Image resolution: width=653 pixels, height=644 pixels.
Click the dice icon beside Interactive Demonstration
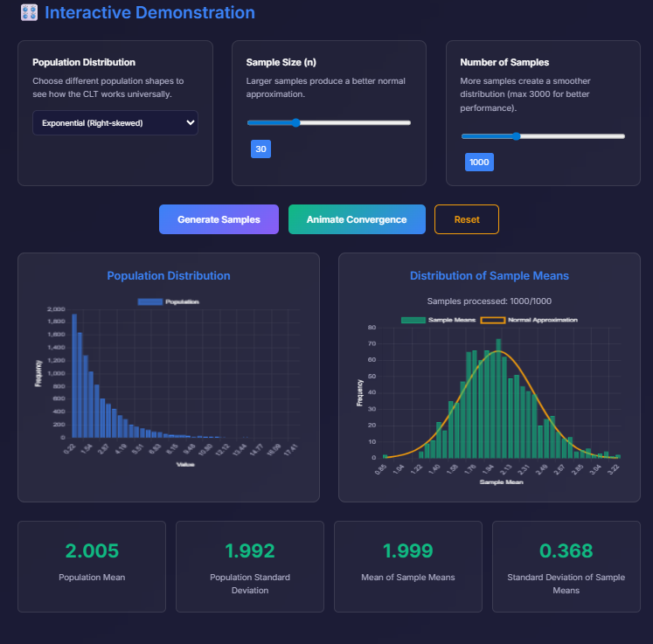[x=29, y=12]
